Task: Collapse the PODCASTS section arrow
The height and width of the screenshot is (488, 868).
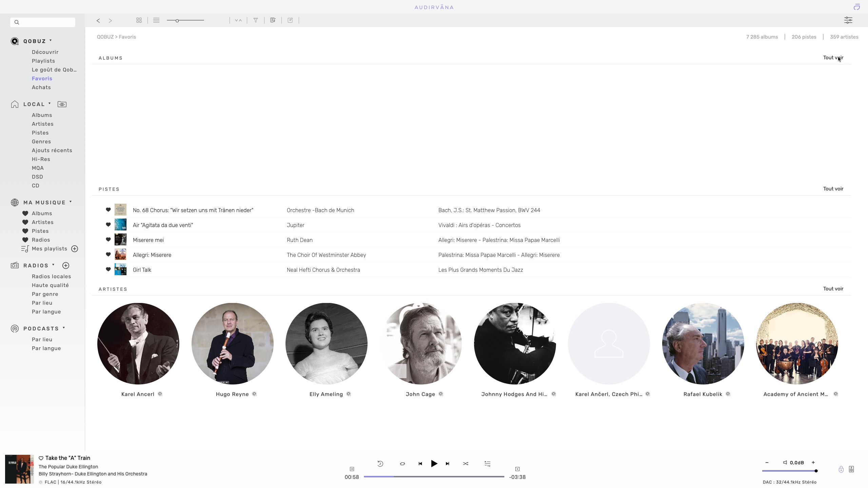Action: tap(64, 328)
